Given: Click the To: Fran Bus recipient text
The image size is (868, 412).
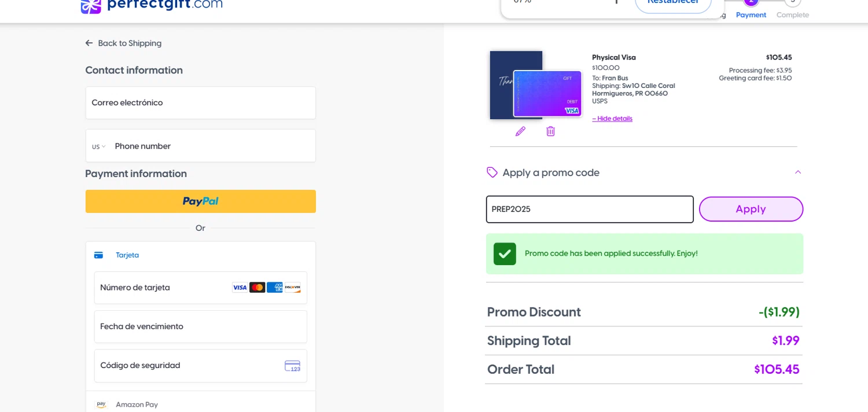Looking at the screenshot, I should [610, 78].
